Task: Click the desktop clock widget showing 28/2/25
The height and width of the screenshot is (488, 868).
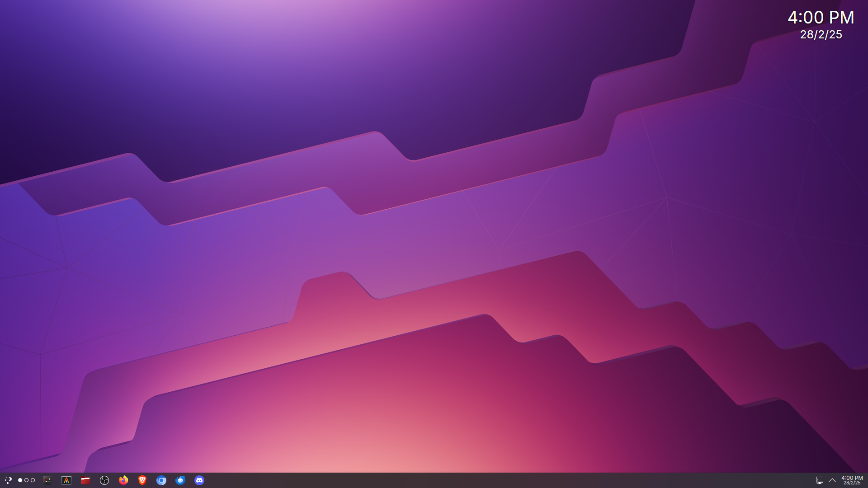Action: coord(821,25)
